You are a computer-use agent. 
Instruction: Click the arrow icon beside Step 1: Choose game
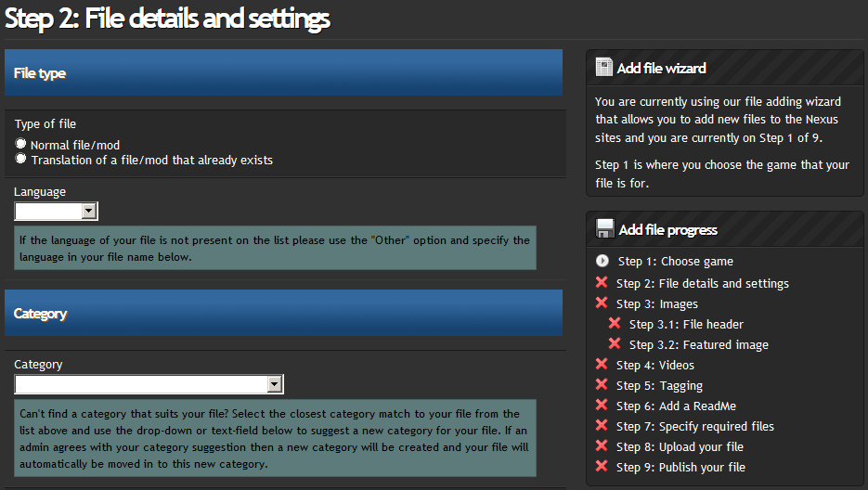pyautogui.click(x=602, y=261)
